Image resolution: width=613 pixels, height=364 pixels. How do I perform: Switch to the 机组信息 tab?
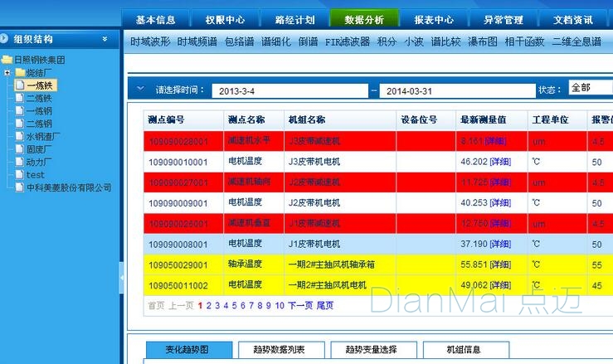pyautogui.click(x=466, y=350)
